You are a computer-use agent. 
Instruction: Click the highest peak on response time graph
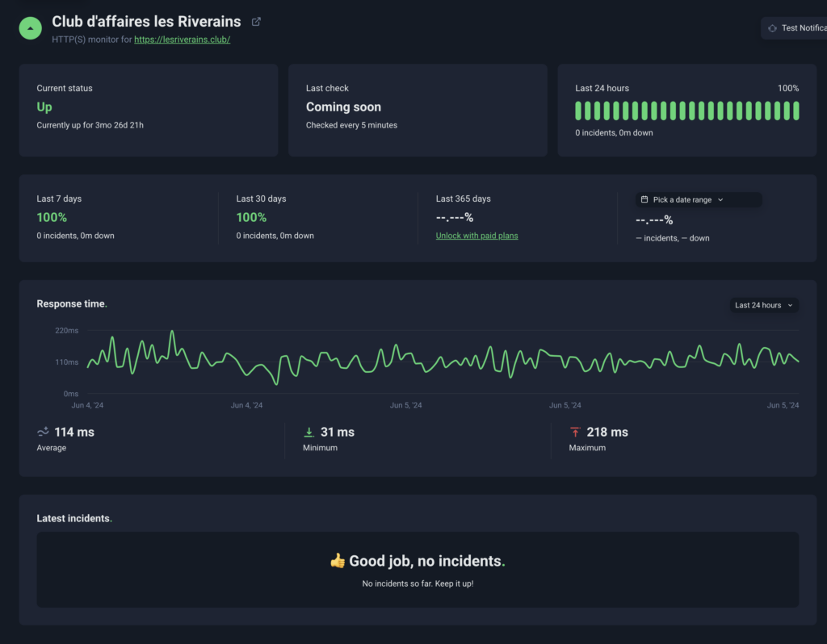(172, 332)
